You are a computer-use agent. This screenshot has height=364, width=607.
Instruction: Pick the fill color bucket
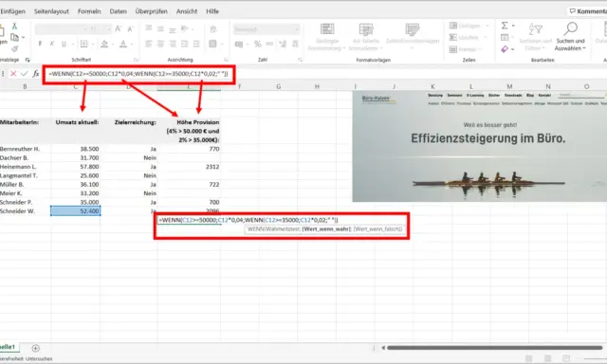[x=104, y=44]
